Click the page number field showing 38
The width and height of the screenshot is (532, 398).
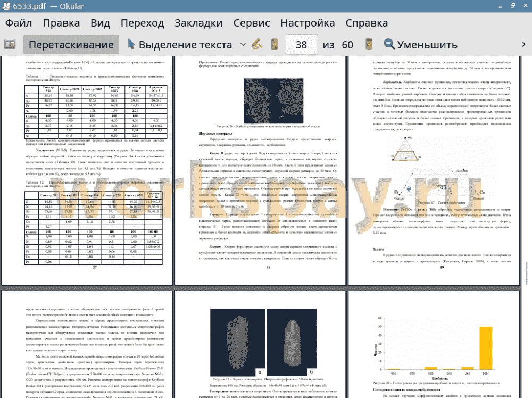(x=302, y=45)
